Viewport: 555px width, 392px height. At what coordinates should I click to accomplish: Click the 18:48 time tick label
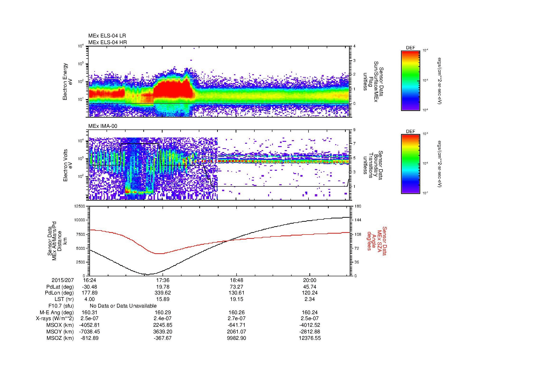pyautogui.click(x=236, y=280)
